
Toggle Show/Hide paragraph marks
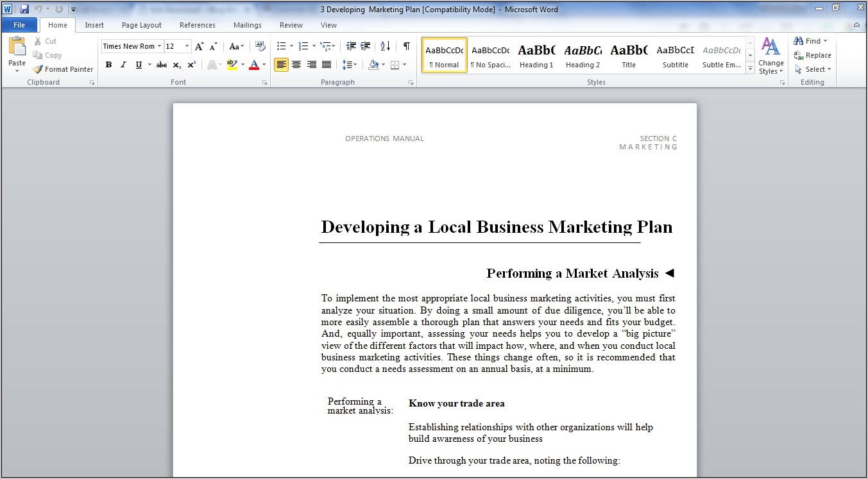pos(406,46)
